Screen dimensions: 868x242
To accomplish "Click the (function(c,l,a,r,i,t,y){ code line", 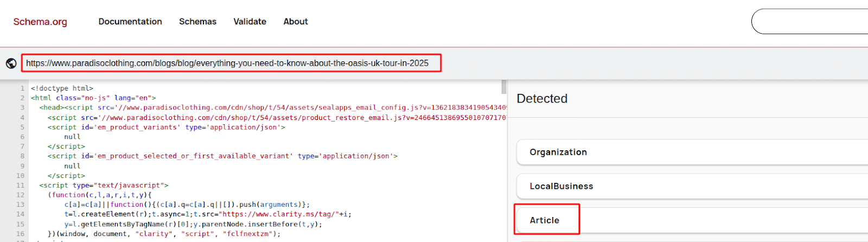I will [100, 195].
